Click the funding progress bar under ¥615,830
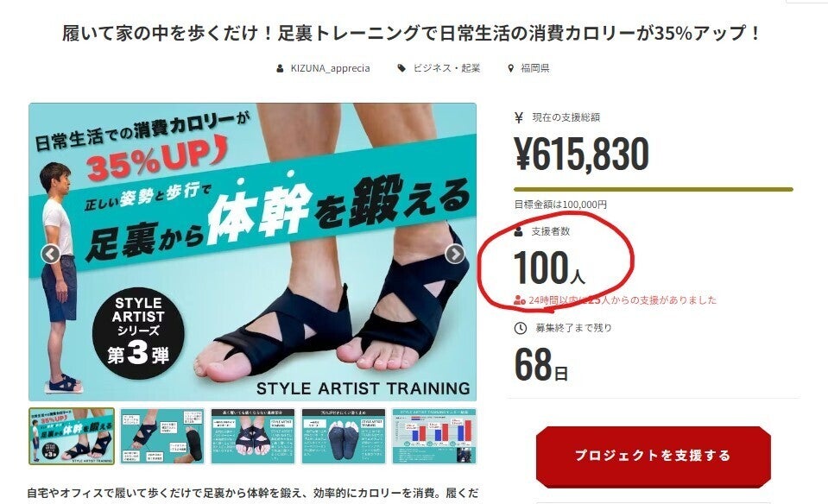 pos(654,190)
